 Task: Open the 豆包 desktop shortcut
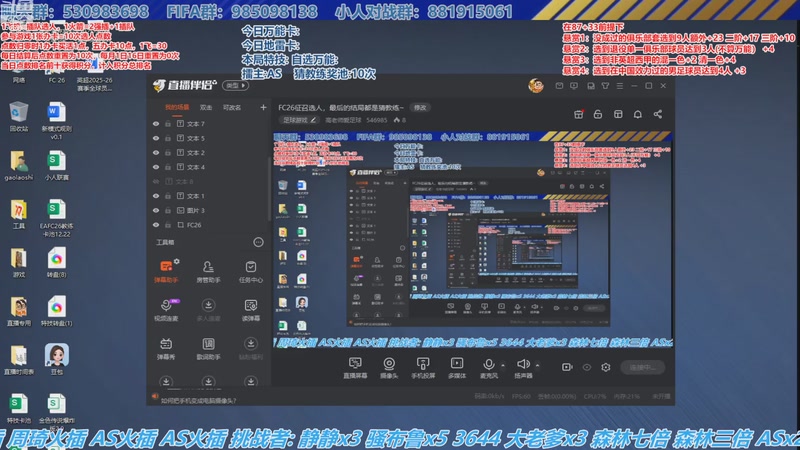(x=57, y=360)
